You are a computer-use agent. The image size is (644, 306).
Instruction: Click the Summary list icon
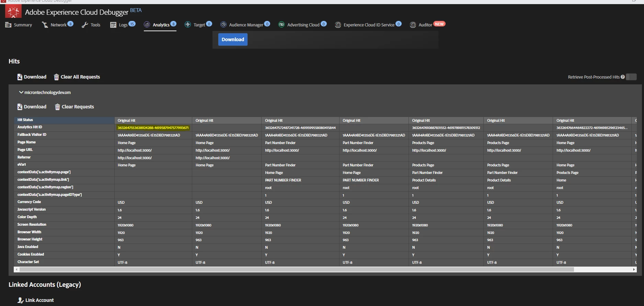pos(8,25)
